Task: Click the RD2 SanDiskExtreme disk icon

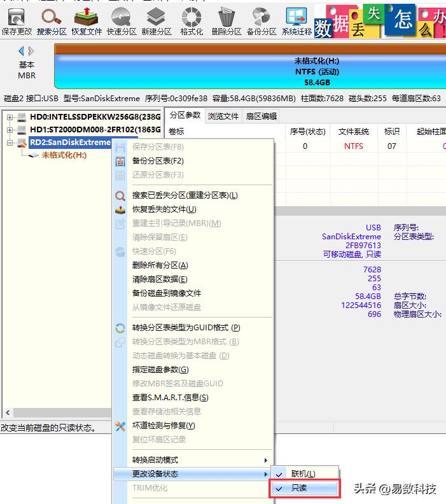Action: pos(22,143)
